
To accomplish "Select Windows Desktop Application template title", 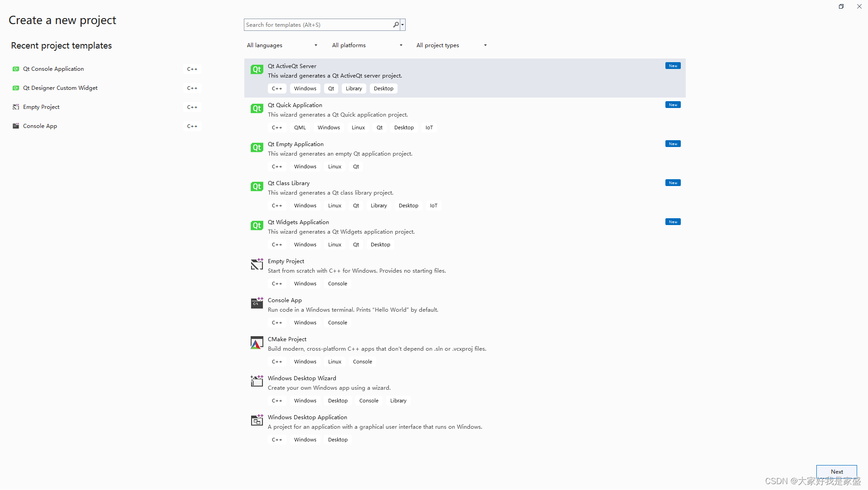I will [307, 417].
